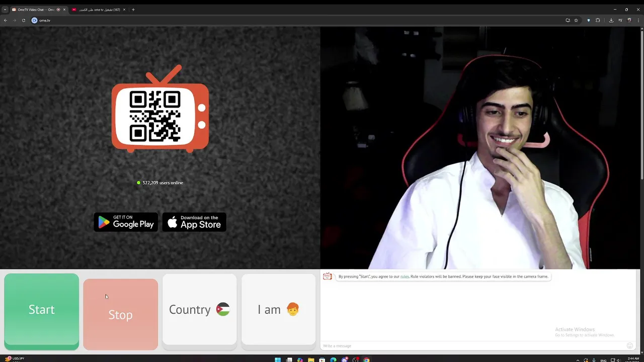Close the YouTube tab
The width and height of the screenshot is (644, 362).
tap(124, 10)
